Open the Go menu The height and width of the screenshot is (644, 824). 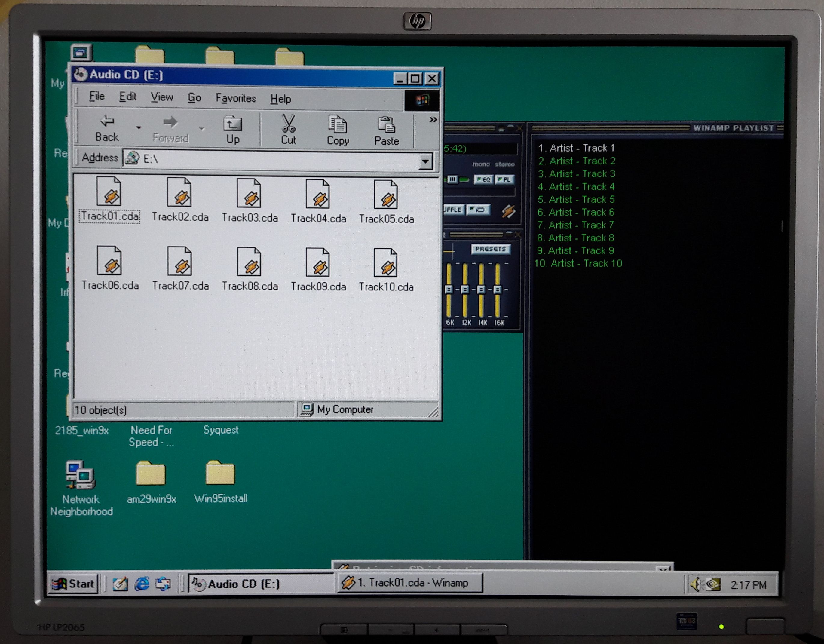click(x=194, y=98)
